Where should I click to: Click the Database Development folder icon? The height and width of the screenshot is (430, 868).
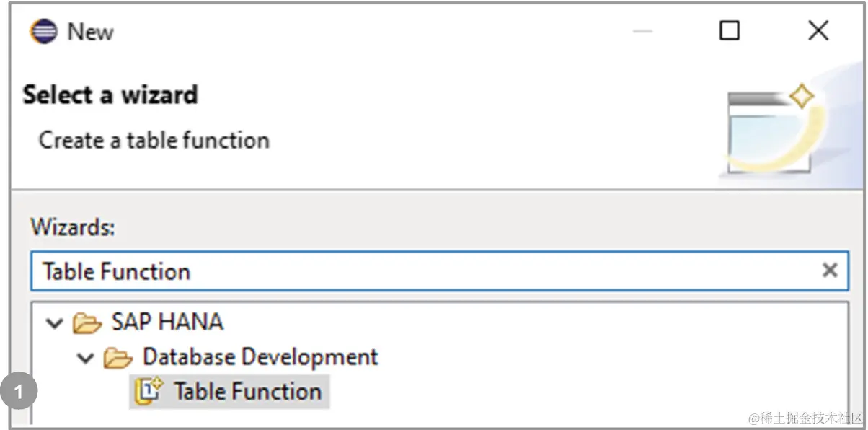[118, 357]
